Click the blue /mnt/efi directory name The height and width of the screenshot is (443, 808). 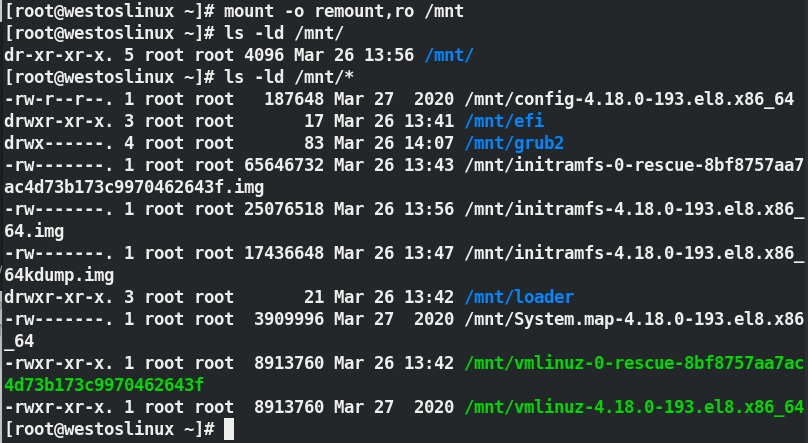point(504,121)
